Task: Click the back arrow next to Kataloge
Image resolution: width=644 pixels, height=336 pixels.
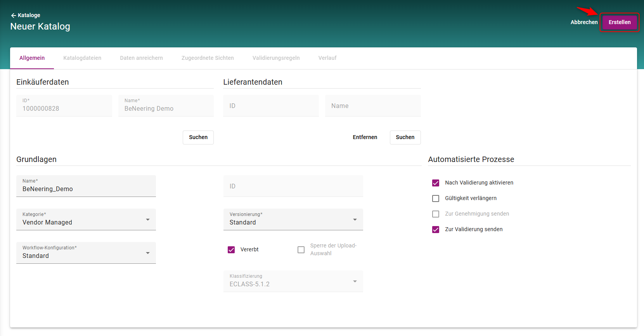Action: (x=14, y=16)
